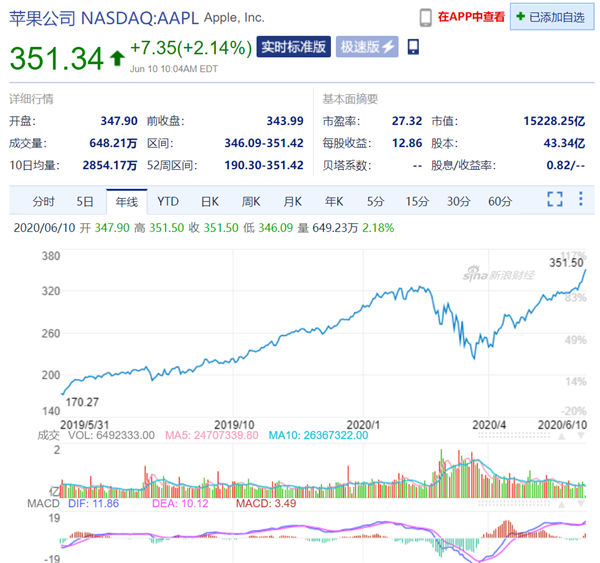Image resolution: width=600 pixels, height=563 pixels.
Task: Click the DEA: 10.12 indicator label
Action: pyautogui.click(x=180, y=503)
